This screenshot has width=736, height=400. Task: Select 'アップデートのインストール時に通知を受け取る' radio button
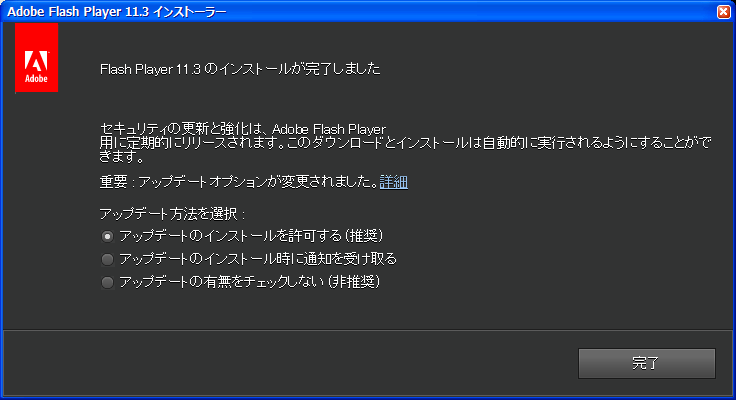(108, 259)
